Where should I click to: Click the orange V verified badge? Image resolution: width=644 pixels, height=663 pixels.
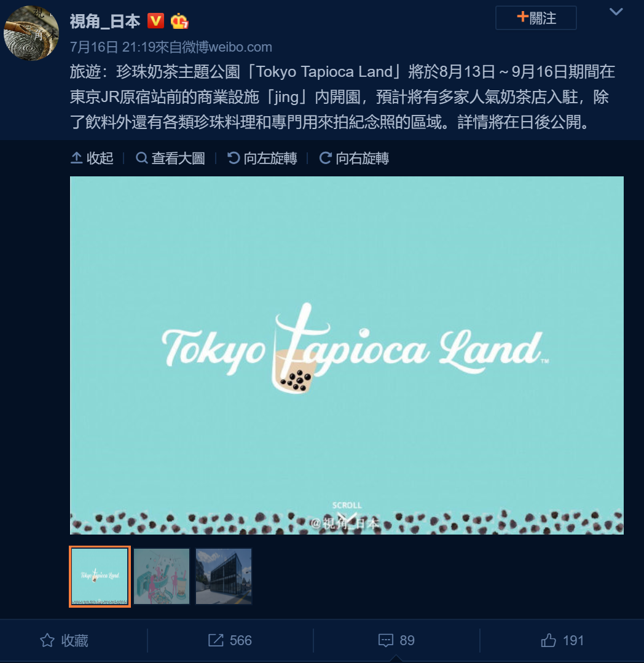click(x=155, y=21)
